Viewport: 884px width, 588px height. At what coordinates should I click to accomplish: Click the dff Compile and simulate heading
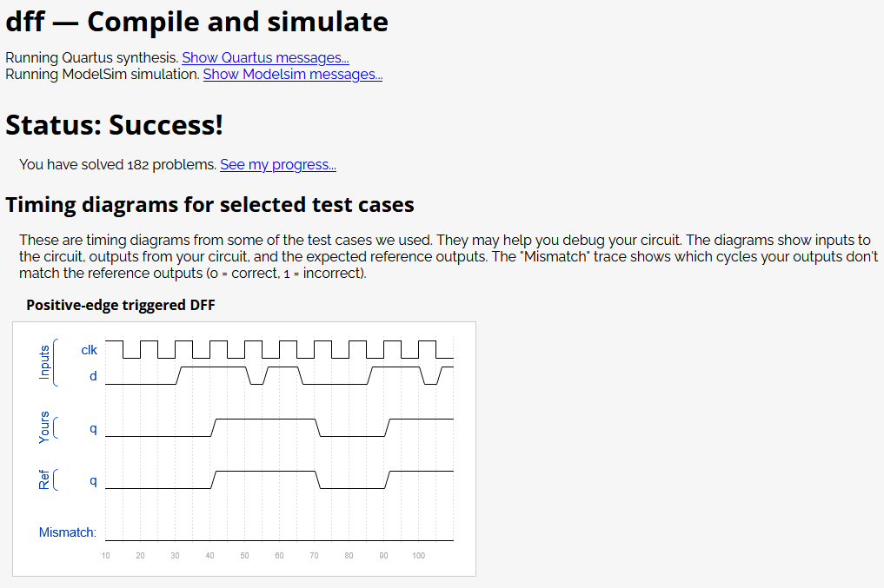196,22
